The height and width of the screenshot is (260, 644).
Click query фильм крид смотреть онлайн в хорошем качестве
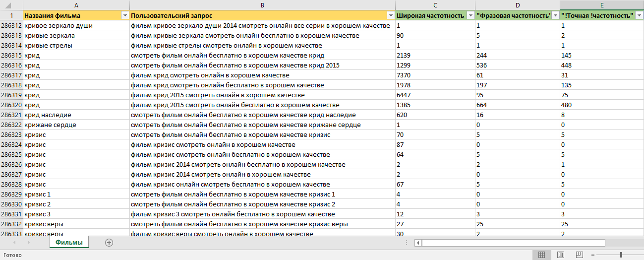[262, 75]
